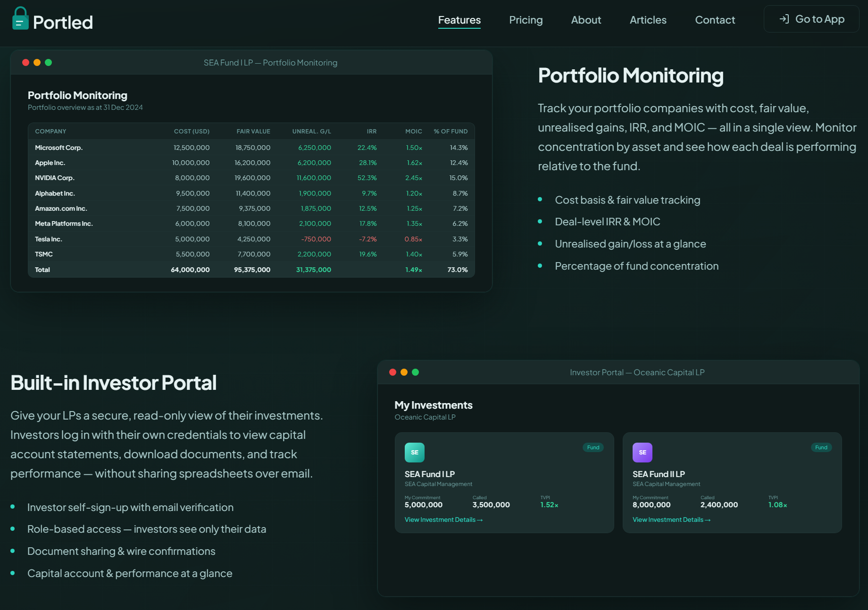
Task: Go to the Pricing page
Action: [x=526, y=20]
